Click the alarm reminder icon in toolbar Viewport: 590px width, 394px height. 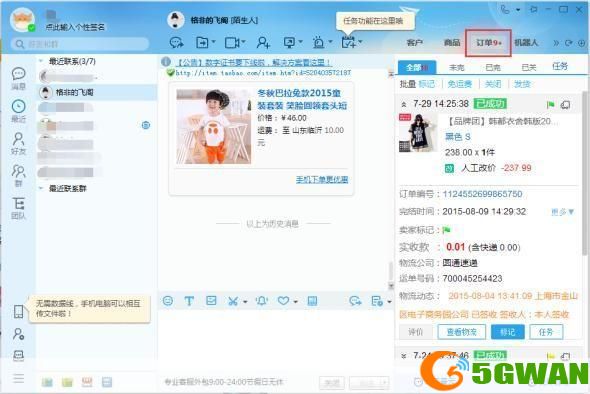click(x=319, y=43)
